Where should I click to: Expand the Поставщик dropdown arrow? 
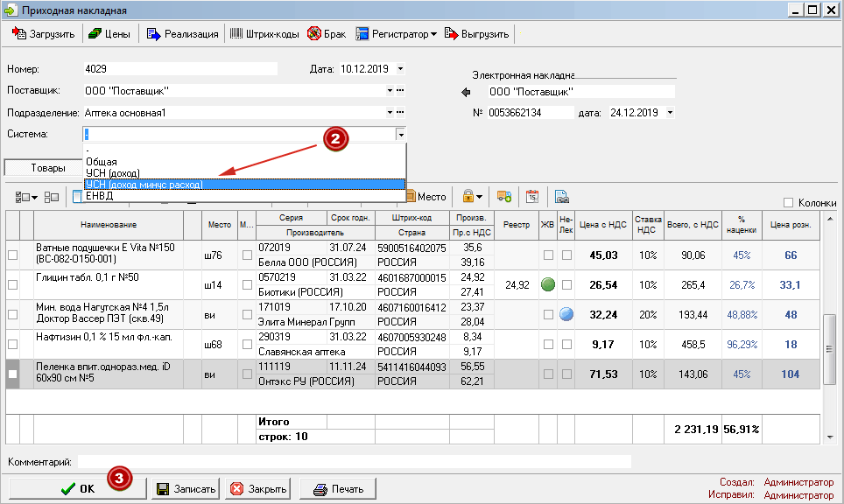(390, 90)
